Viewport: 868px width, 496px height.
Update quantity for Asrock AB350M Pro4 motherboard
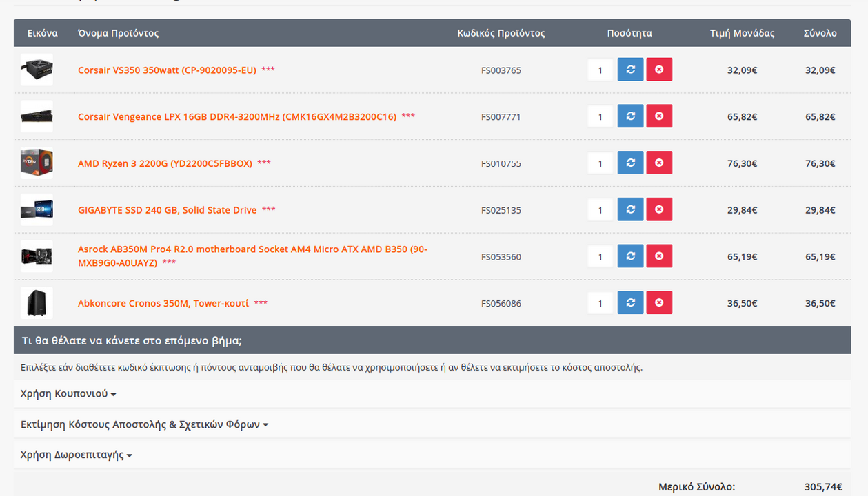click(630, 256)
